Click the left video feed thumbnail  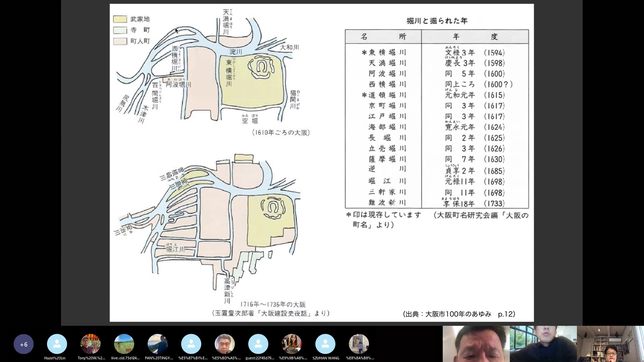click(476, 344)
